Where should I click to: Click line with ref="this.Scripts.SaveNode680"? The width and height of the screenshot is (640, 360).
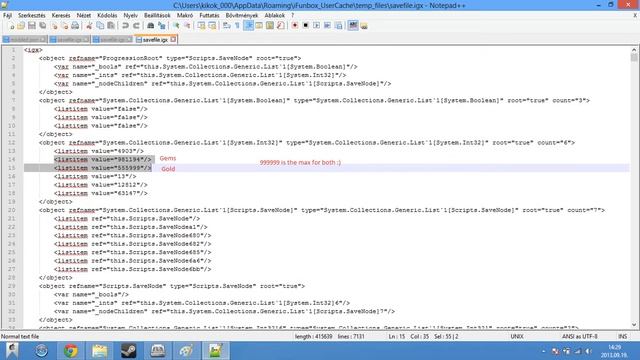pos(133,236)
